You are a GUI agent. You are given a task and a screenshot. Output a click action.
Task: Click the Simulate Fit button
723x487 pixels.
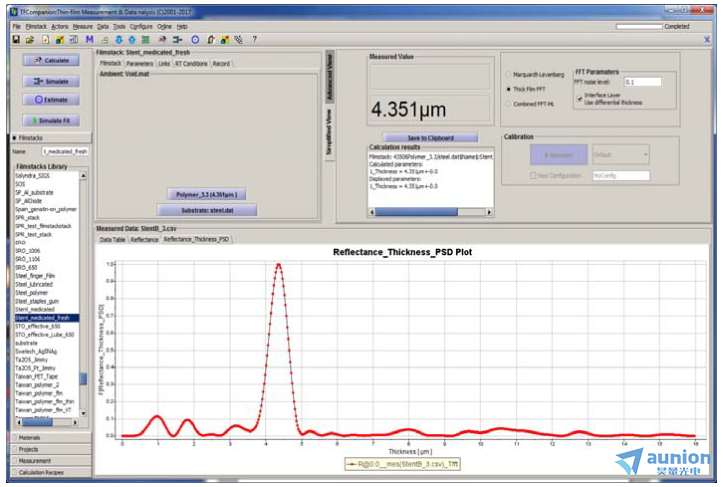click(x=51, y=120)
